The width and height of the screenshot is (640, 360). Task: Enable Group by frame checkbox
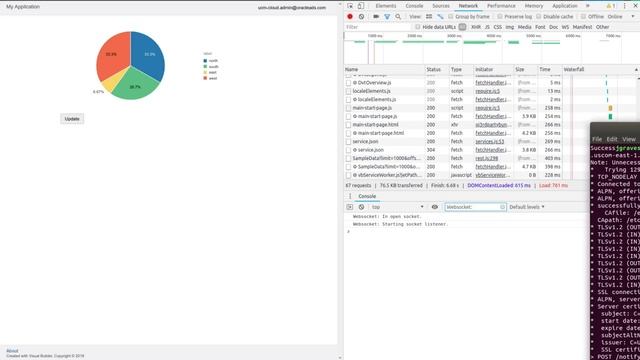tap(451, 17)
